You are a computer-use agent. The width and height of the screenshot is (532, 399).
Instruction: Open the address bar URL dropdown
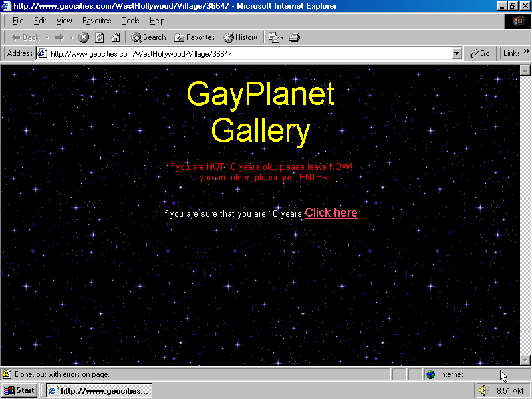[x=456, y=53]
